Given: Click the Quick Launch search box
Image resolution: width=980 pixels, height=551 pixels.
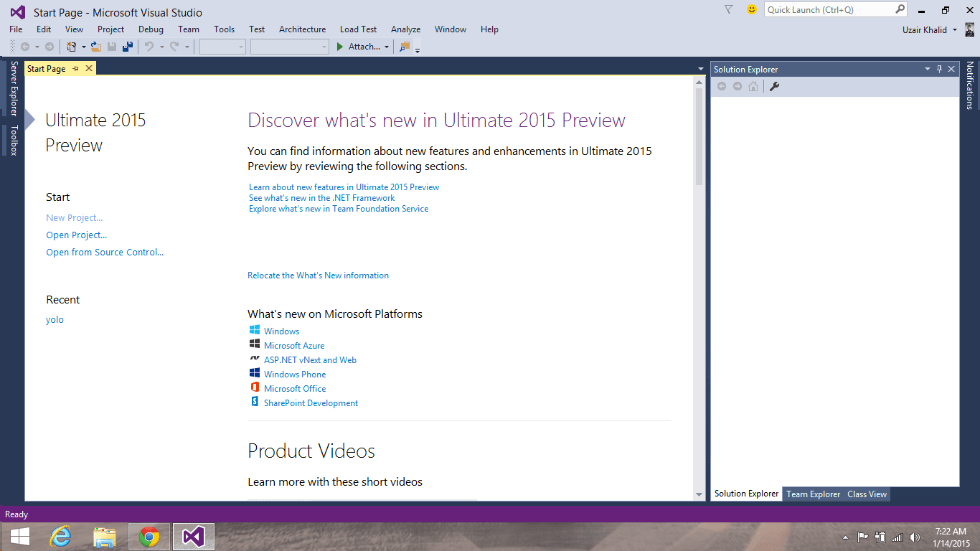Looking at the screenshot, I should click(x=829, y=10).
